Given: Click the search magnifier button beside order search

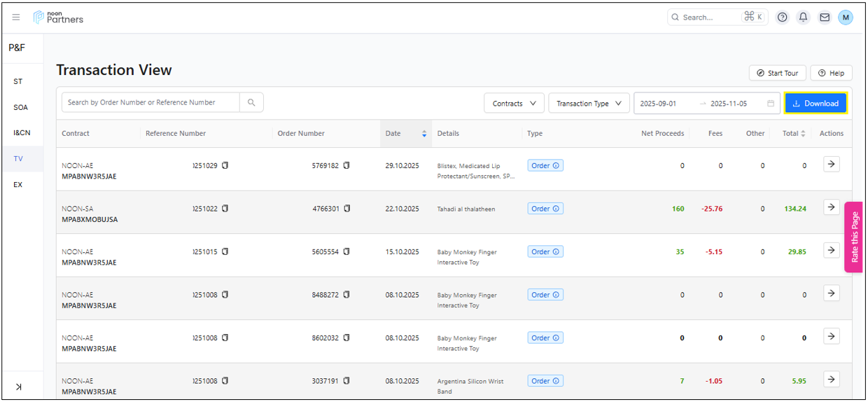Looking at the screenshot, I should point(251,103).
